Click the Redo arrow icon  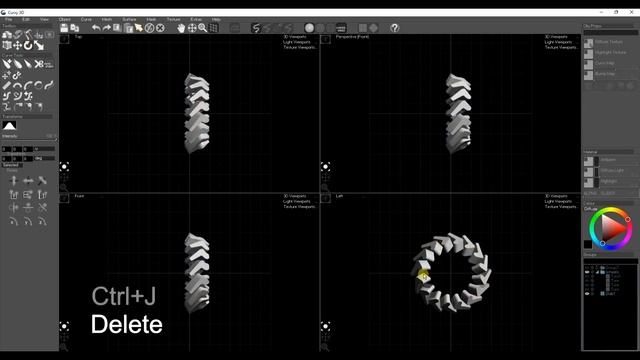(x=107, y=28)
